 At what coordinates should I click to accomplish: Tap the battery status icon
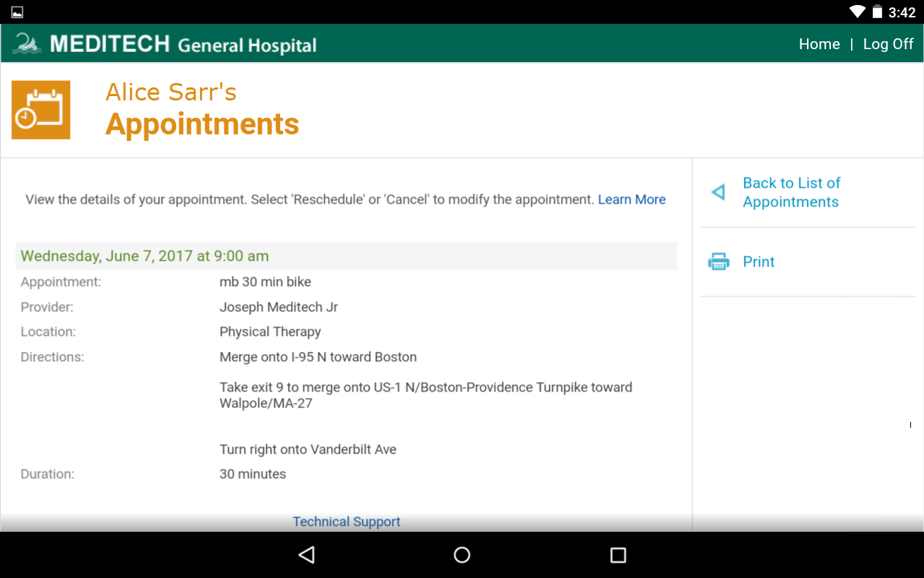click(x=877, y=12)
